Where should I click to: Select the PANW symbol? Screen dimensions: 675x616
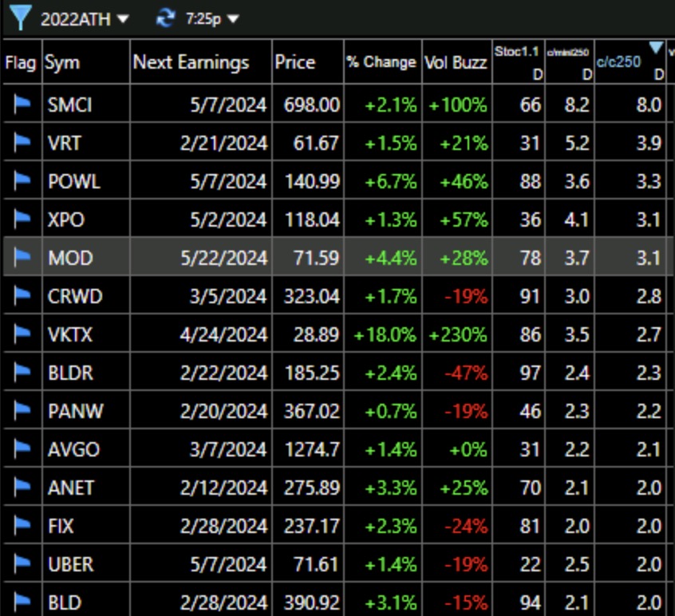75,412
